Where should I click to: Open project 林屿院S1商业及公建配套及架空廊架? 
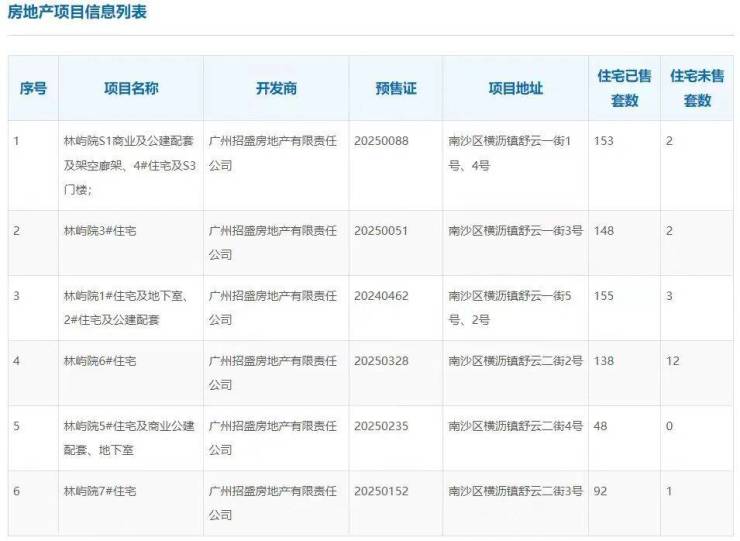130,165
